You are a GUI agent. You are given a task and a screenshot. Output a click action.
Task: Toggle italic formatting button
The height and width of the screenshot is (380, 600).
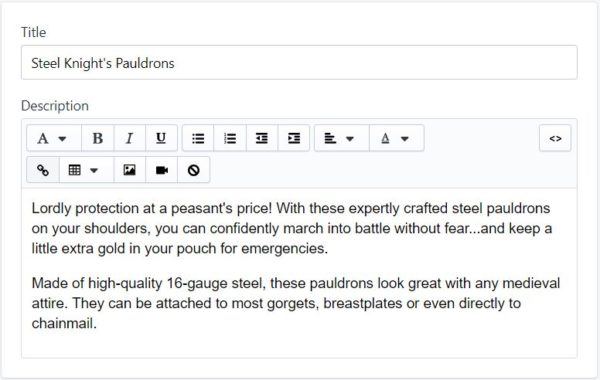pos(129,138)
